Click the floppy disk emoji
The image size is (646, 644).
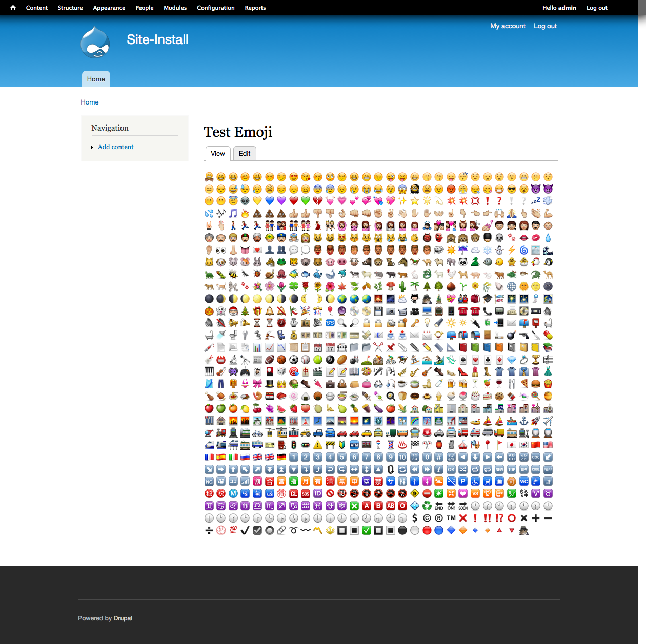tap(378, 310)
